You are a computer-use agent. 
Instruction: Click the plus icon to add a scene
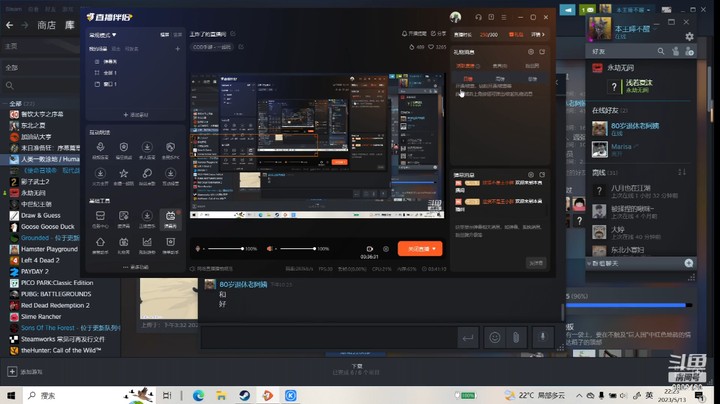click(x=177, y=49)
